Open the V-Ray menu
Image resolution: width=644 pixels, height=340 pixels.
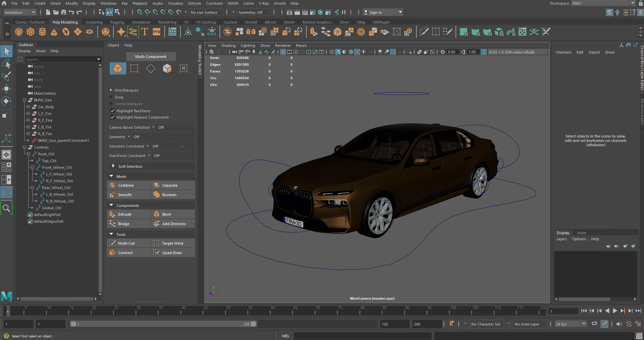[x=264, y=3]
